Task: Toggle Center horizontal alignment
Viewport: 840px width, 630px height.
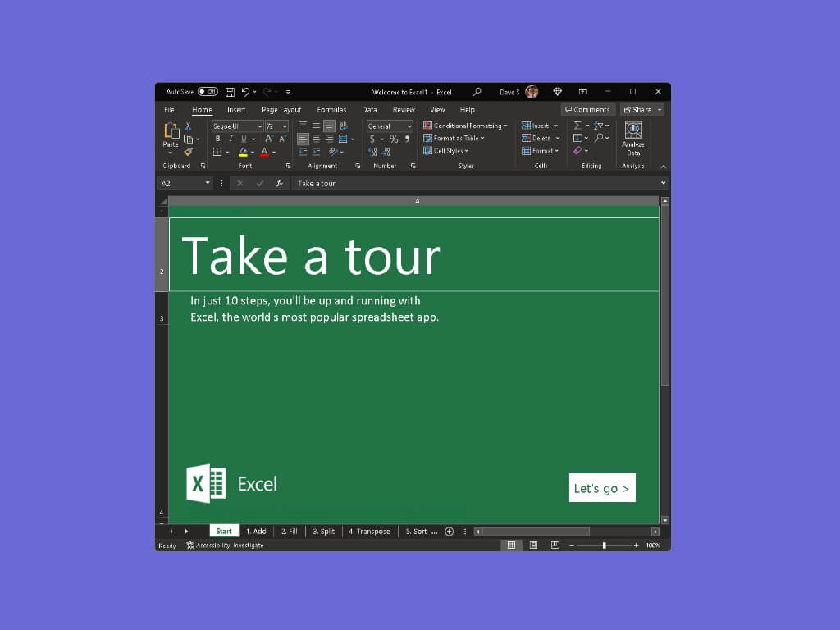Action: [317, 139]
